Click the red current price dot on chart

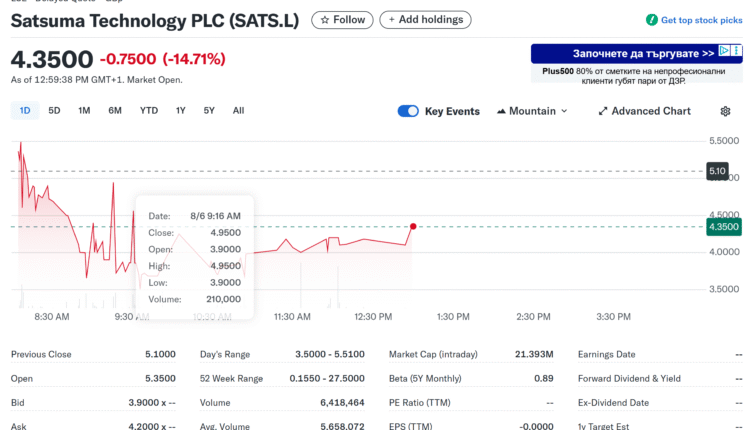click(413, 226)
